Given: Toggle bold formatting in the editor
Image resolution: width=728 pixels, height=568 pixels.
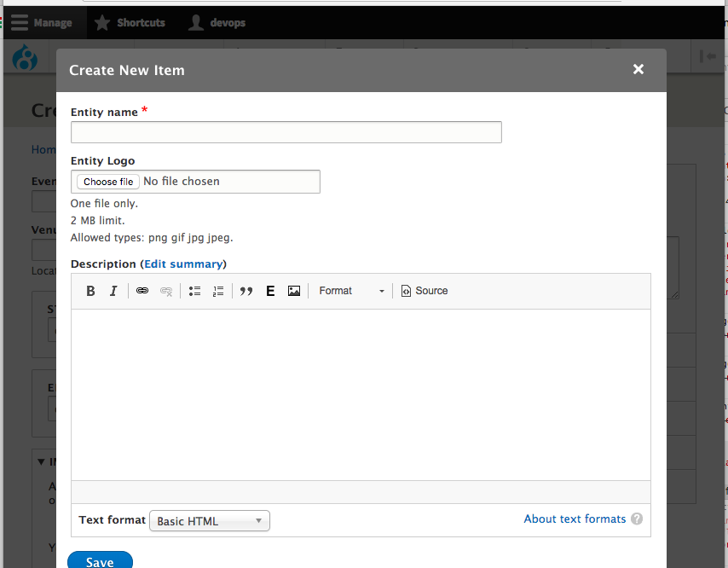Looking at the screenshot, I should coord(90,291).
